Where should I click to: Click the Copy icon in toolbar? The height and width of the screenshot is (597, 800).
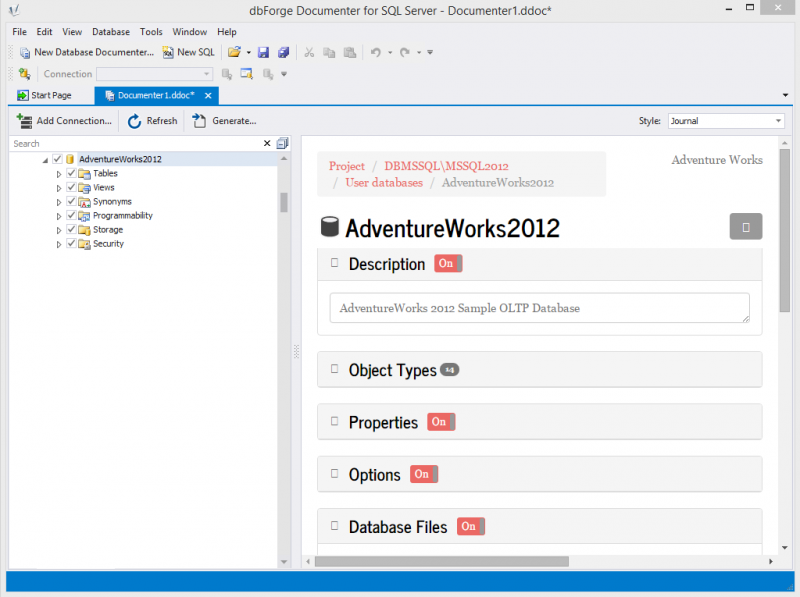point(329,52)
